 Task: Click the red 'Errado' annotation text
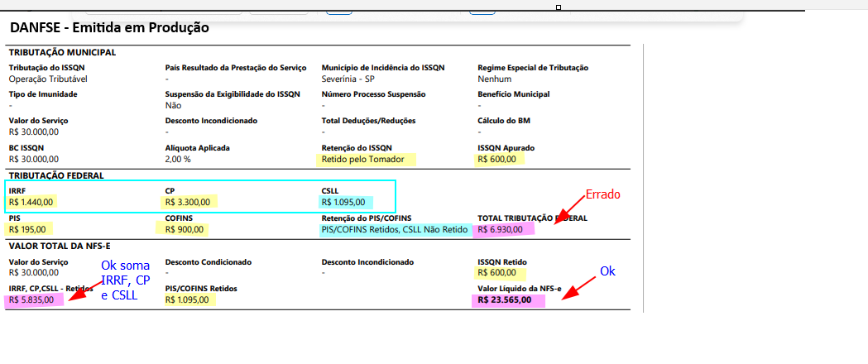tap(602, 194)
